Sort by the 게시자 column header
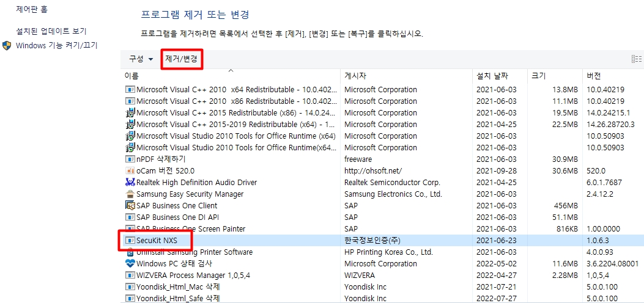644x303 pixels. [x=355, y=76]
